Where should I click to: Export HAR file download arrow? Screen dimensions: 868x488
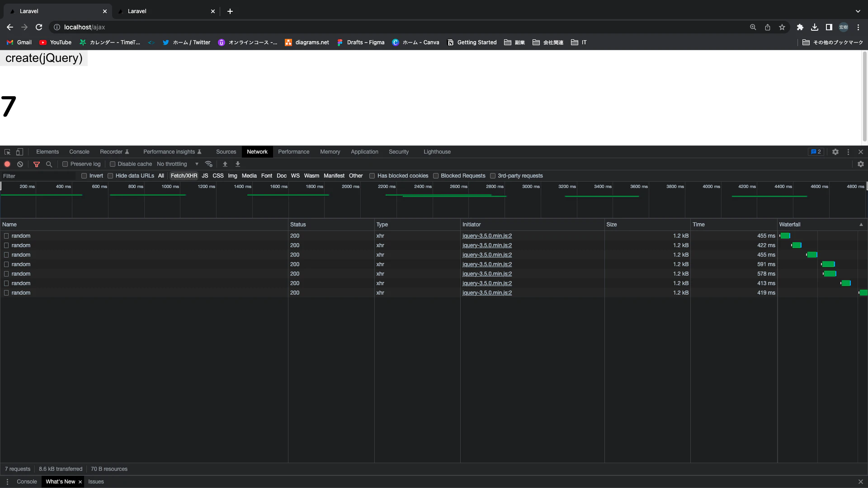[x=237, y=164]
